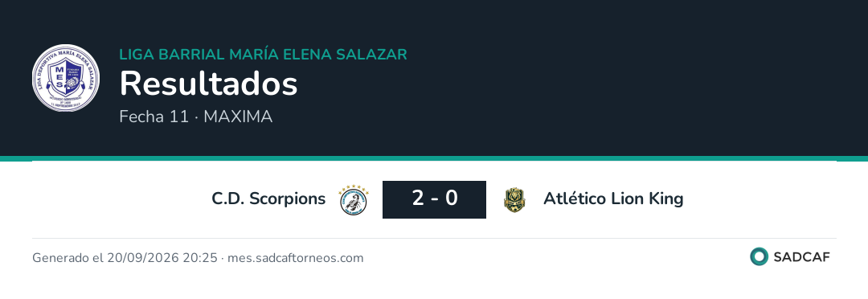Click the Liga María Elena Salazar crest logo
This screenshot has height=299, width=868.
click(66, 78)
